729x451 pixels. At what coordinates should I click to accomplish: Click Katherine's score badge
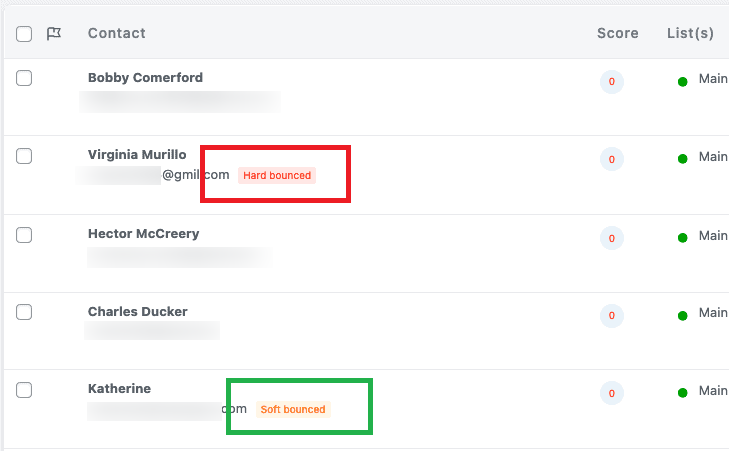611,393
